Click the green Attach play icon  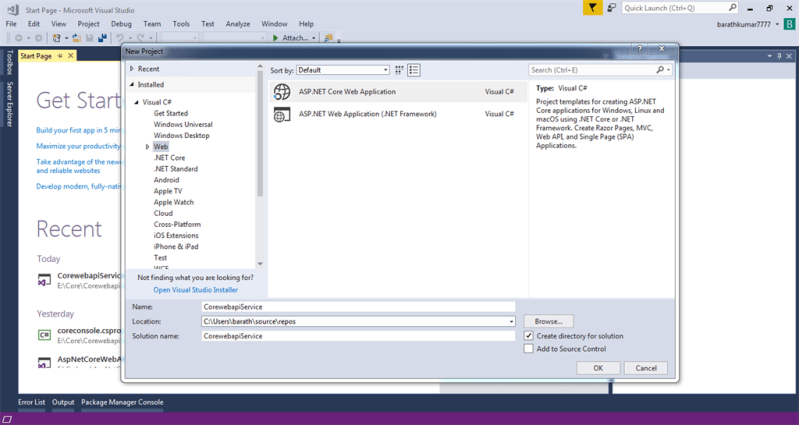coord(275,38)
